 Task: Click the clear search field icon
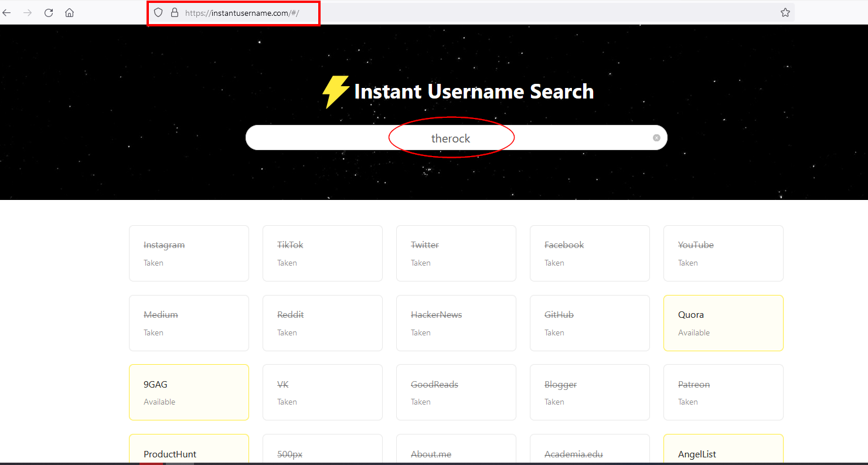[656, 137]
